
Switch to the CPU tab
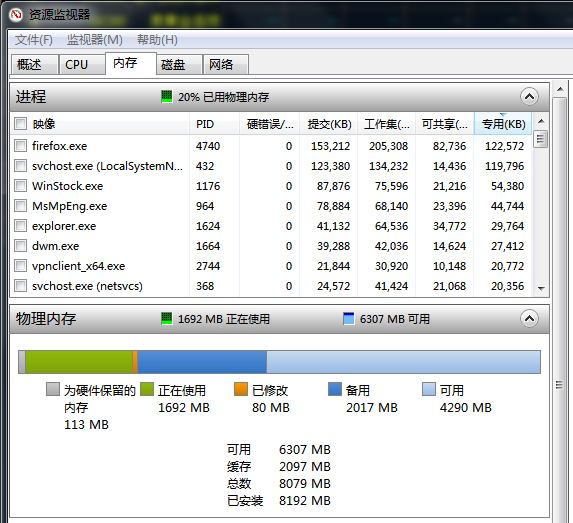coord(82,65)
